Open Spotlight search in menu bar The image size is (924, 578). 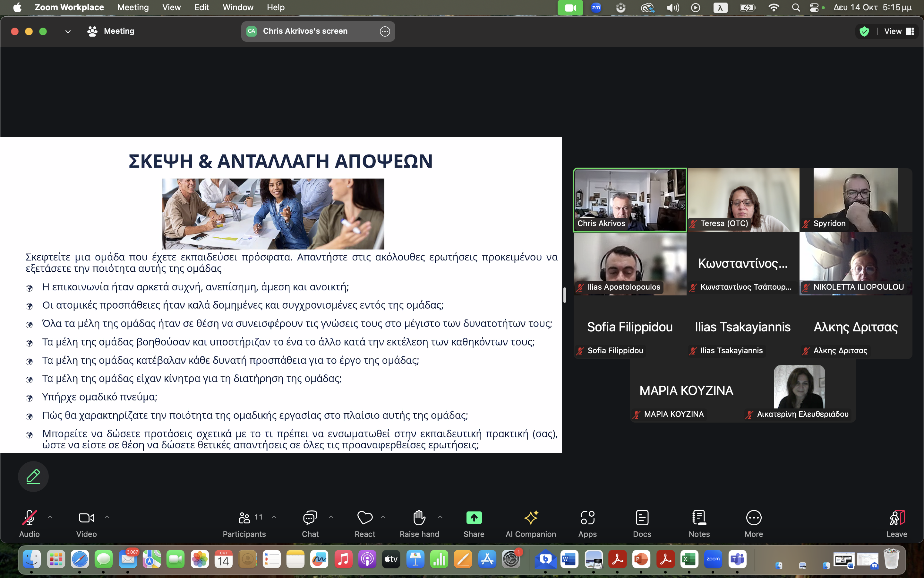coord(796,7)
